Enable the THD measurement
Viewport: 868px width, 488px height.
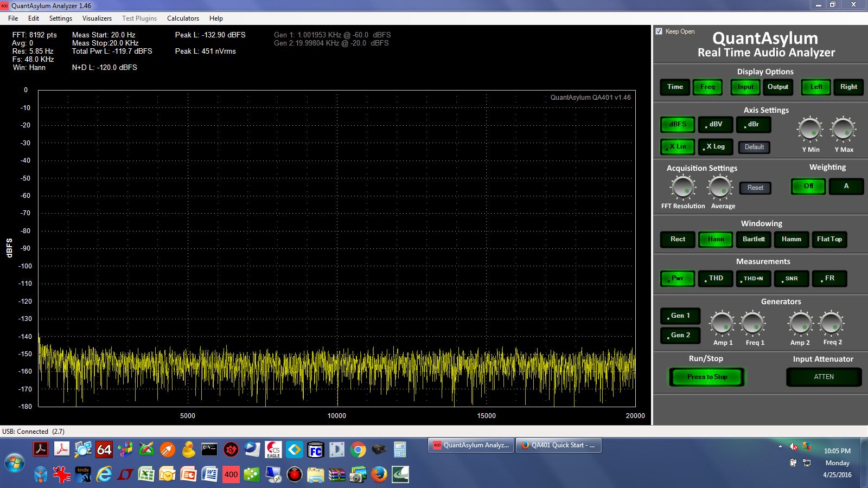pos(716,278)
